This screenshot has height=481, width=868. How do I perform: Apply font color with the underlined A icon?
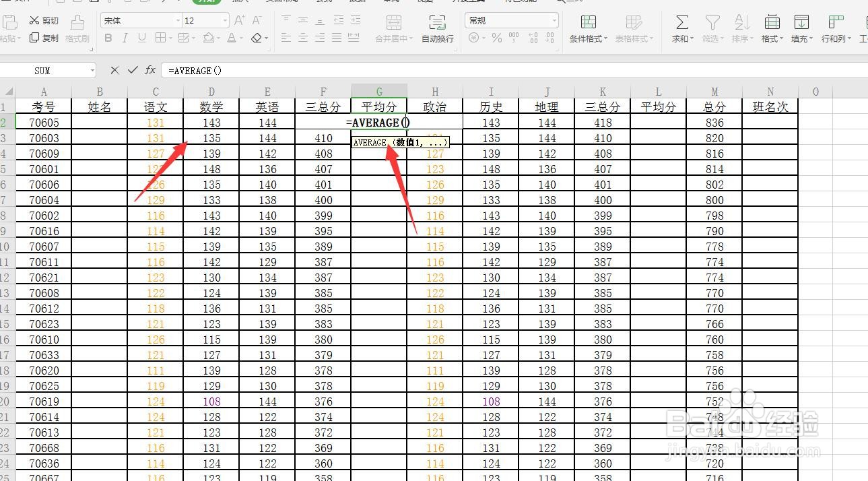pyautogui.click(x=232, y=38)
